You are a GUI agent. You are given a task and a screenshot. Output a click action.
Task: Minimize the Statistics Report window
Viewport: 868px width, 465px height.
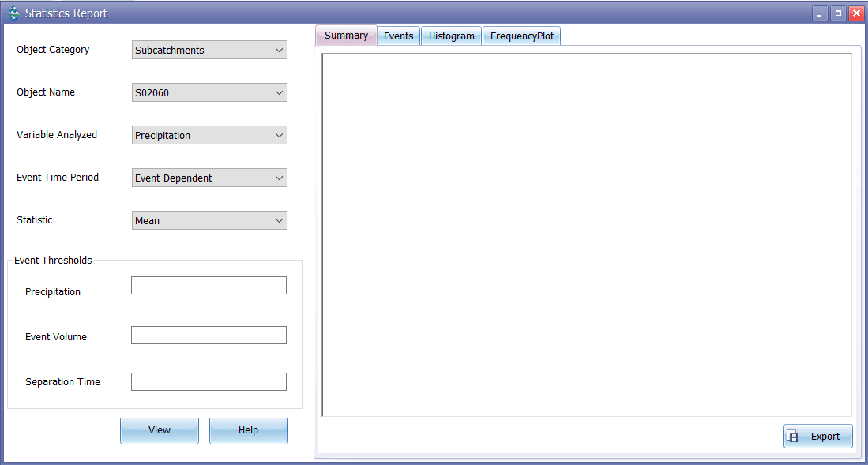[820, 13]
